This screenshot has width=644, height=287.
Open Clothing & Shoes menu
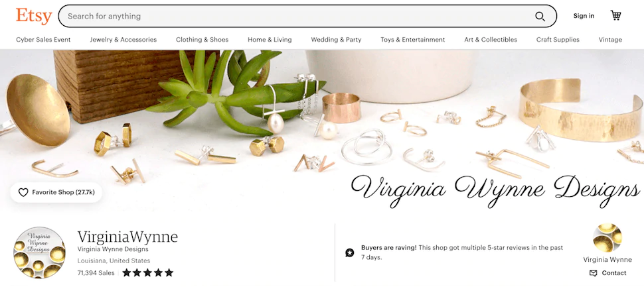tap(202, 40)
